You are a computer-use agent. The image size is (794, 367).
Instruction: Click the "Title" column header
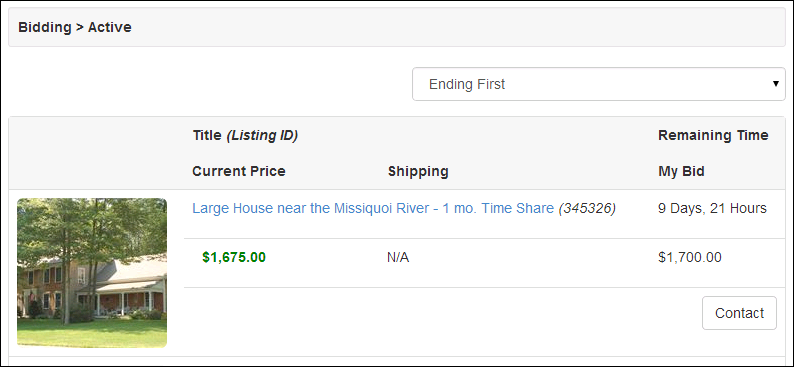point(207,135)
